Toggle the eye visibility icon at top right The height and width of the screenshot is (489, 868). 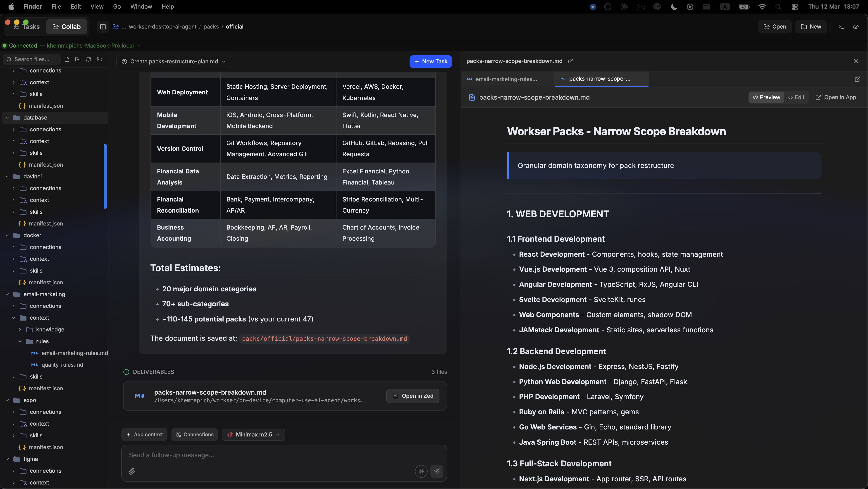(856, 27)
